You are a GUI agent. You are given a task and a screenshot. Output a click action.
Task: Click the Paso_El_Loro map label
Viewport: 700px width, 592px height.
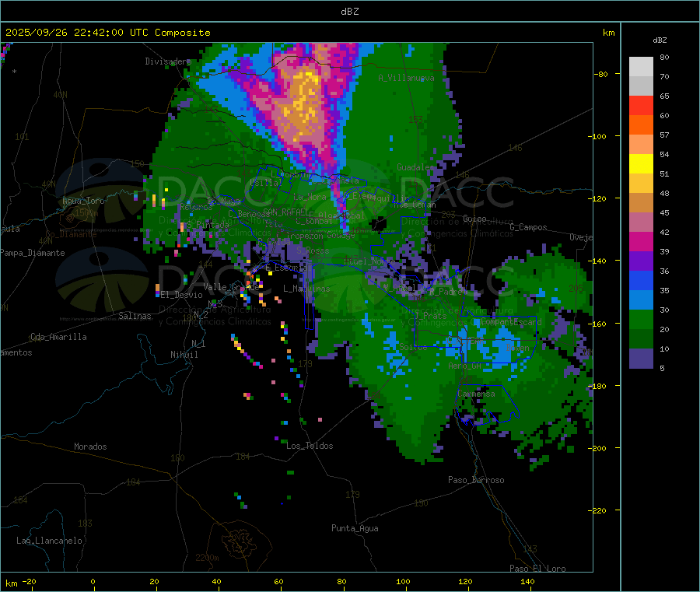click(x=537, y=569)
